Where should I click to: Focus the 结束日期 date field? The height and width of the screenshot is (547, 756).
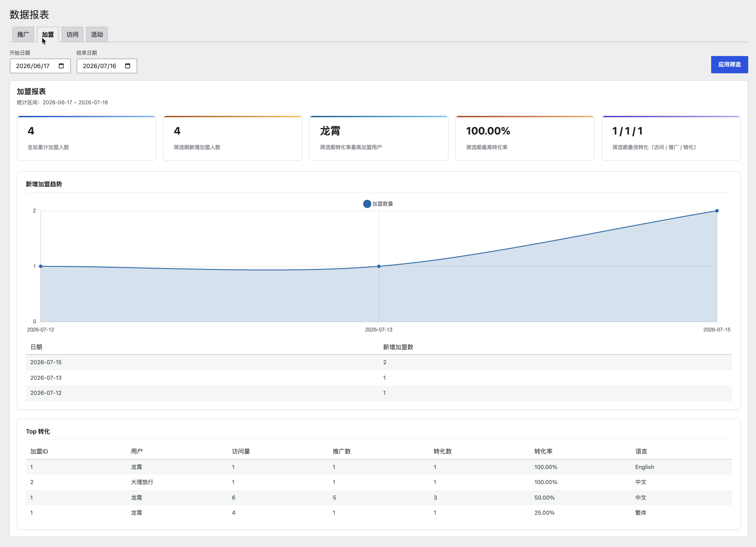point(107,66)
